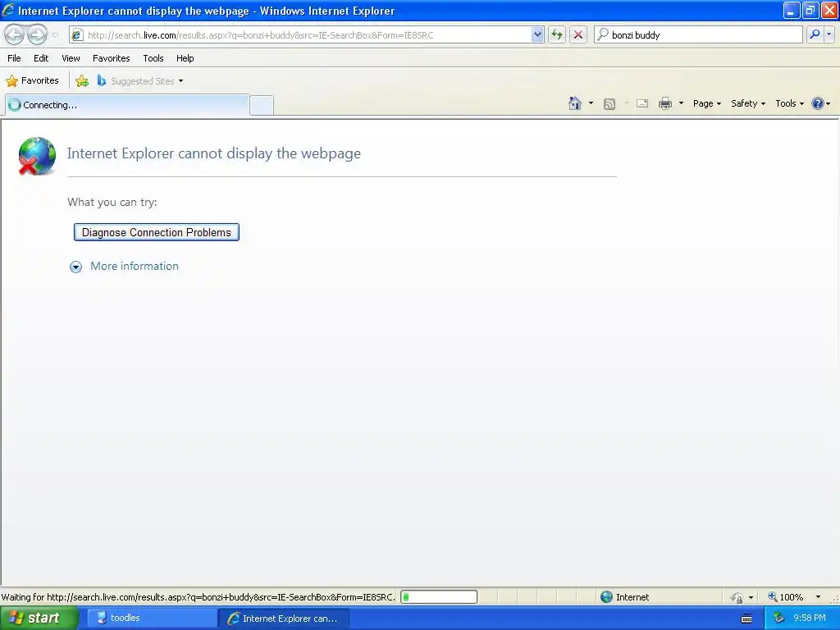Click the keyboard tray icon
Image resolution: width=840 pixels, height=630 pixels.
746,619
